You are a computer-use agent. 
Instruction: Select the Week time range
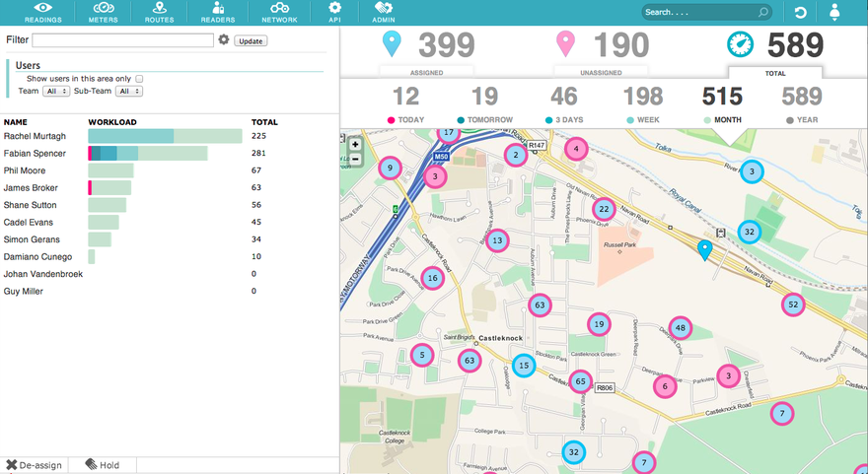point(643,104)
